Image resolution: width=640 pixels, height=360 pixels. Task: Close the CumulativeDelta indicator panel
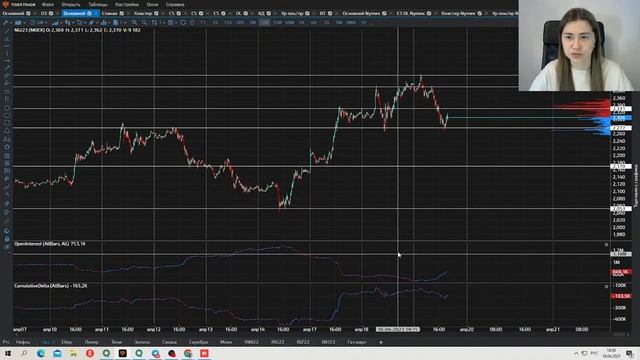606,287
